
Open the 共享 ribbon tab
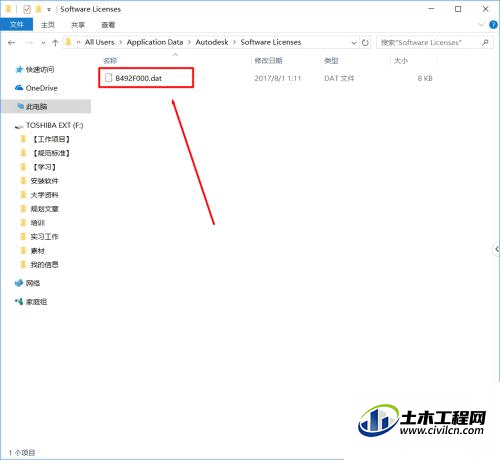coord(78,25)
